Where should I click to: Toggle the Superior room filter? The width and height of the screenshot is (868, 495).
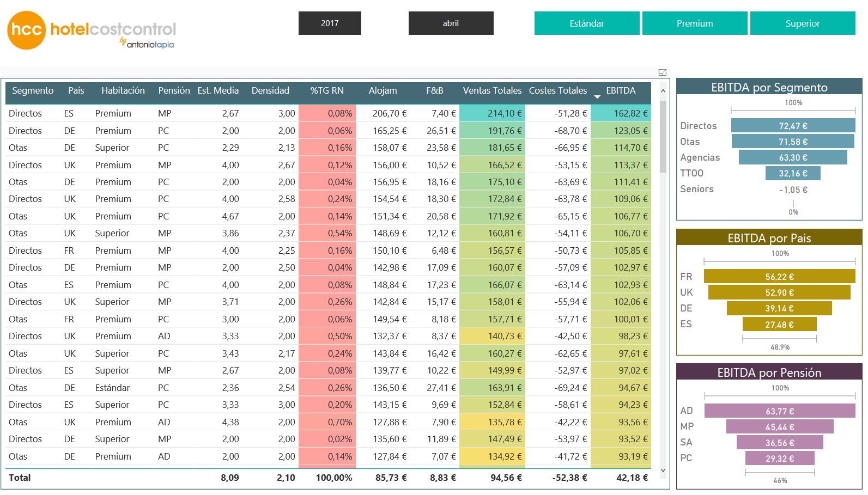click(803, 23)
